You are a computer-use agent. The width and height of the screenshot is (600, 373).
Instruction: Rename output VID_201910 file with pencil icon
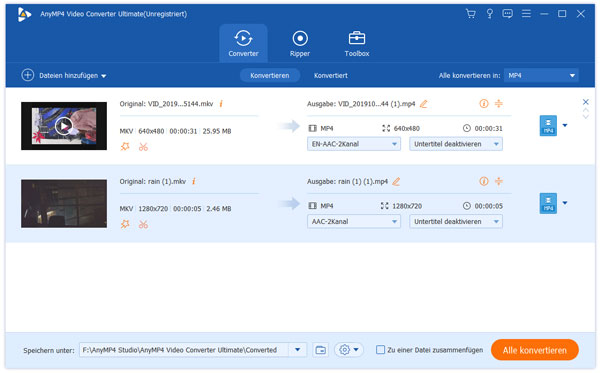coord(424,104)
